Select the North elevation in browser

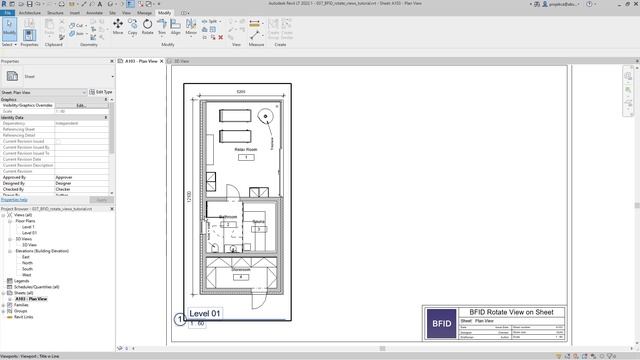point(27,263)
